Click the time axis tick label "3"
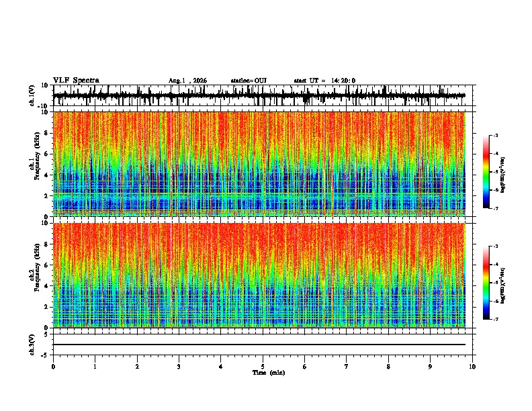The image size is (532, 411). click(179, 367)
